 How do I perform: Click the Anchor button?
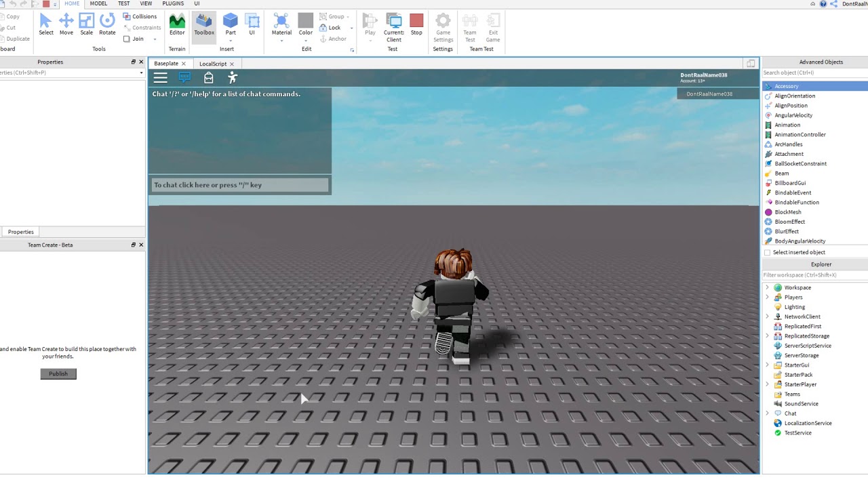(x=332, y=39)
